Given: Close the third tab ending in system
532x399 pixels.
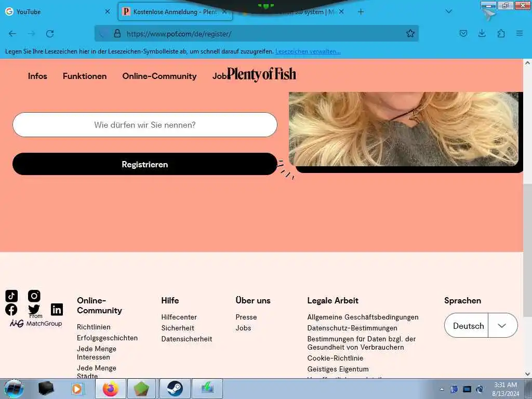Looking at the screenshot, I should pyautogui.click(x=341, y=11).
